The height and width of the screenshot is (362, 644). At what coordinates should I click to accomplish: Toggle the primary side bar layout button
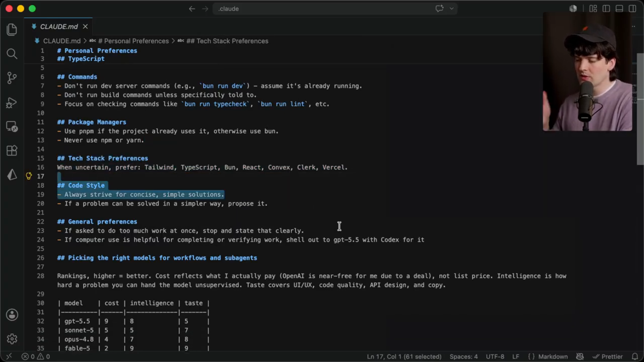tap(606, 9)
